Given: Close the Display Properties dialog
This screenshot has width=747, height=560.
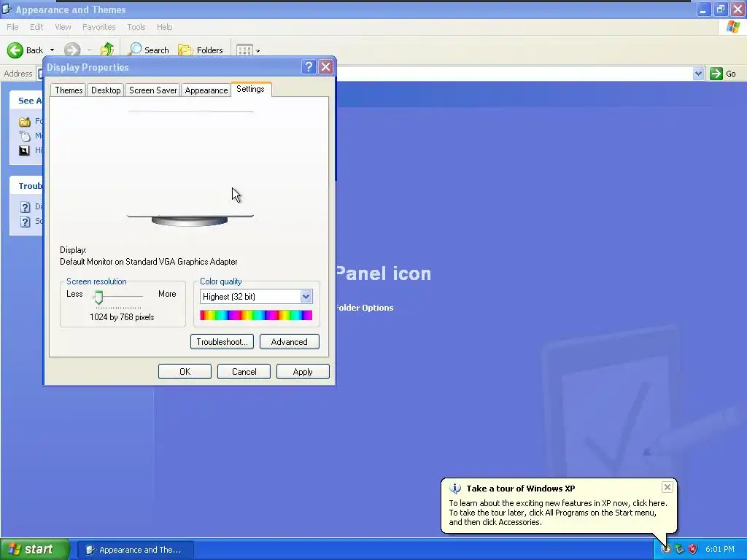Looking at the screenshot, I should coord(325,66).
